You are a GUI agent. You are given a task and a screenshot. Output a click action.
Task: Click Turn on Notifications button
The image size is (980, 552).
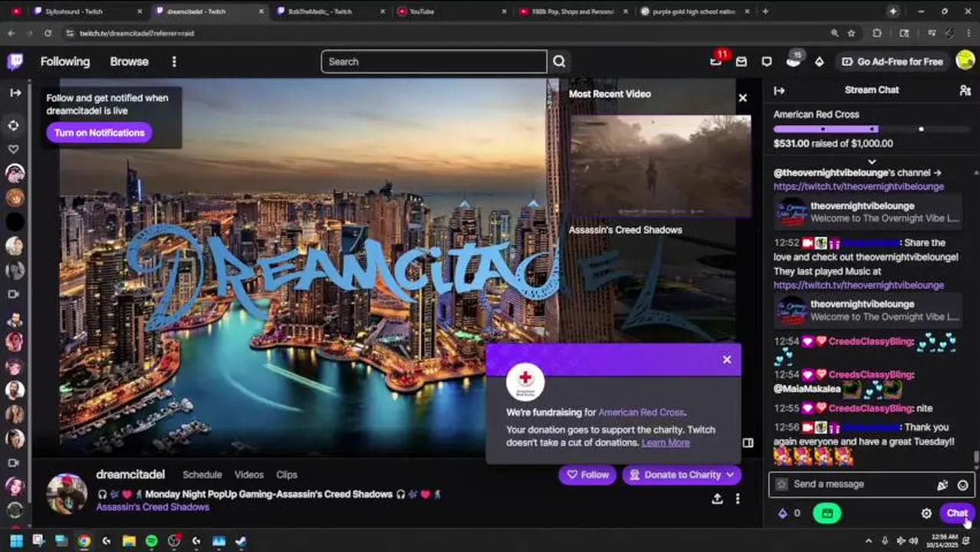pos(99,133)
